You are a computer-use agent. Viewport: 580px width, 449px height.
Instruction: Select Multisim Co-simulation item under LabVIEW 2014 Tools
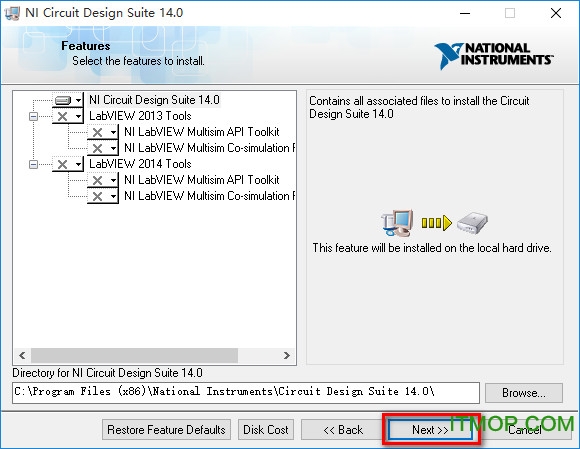coord(209,196)
